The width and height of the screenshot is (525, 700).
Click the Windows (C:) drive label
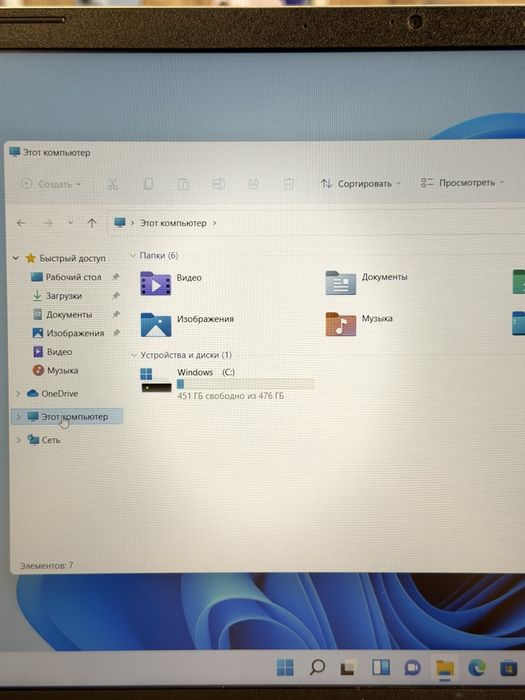tap(206, 372)
